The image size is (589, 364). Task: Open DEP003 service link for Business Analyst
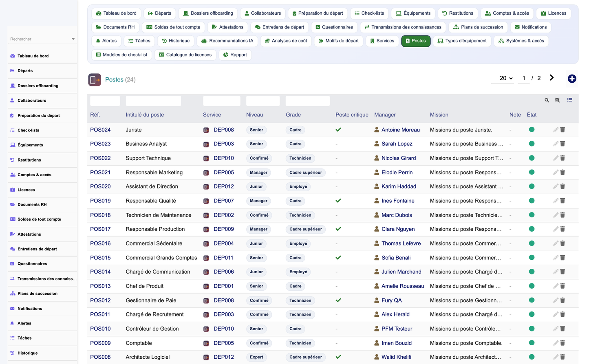point(224,144)
